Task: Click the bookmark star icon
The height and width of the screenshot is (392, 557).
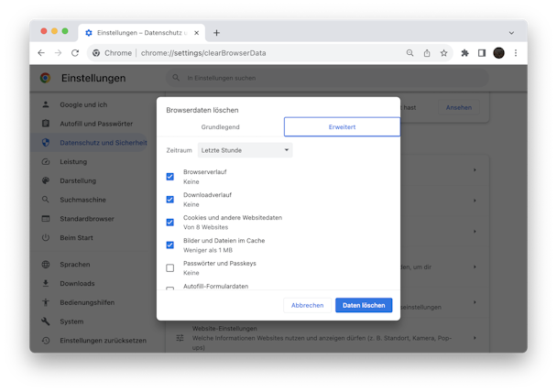Action: pos(443,53)
